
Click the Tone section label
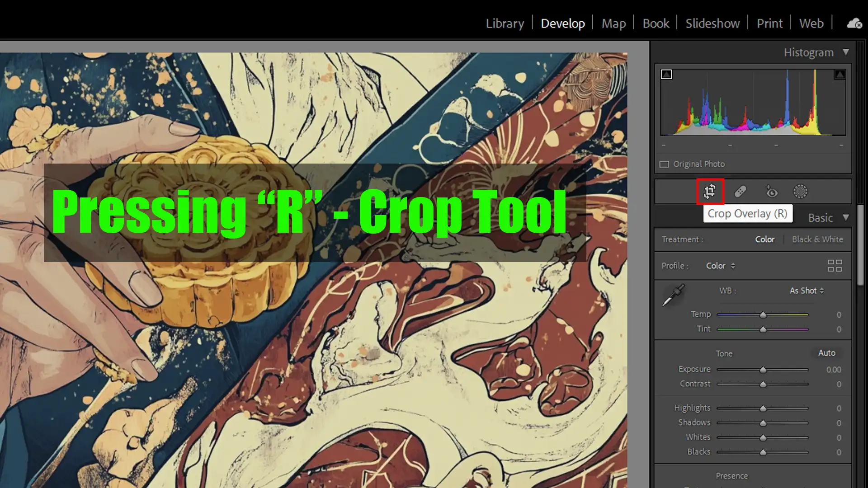tap(724, 353)
